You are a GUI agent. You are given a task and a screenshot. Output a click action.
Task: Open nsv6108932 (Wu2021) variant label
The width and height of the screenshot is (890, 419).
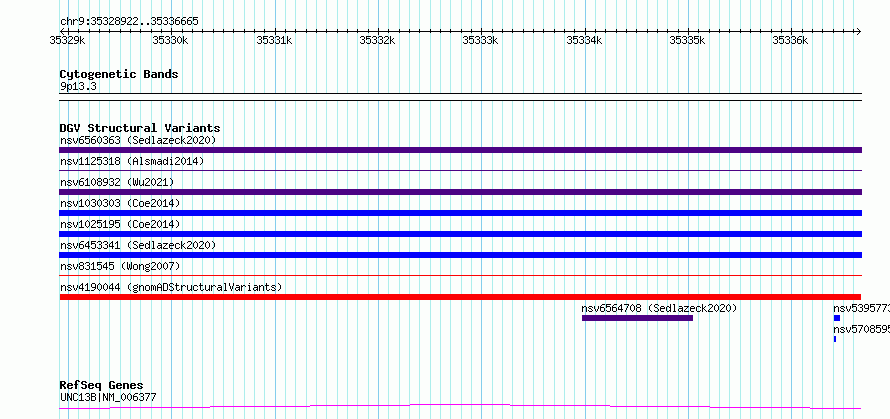117,182
